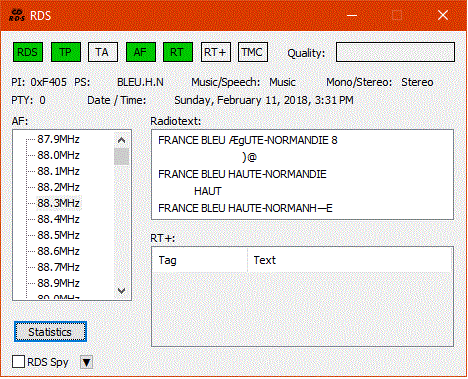Click the Tag column header
Viewport: 468px width, 379px height.
point(200,260)
